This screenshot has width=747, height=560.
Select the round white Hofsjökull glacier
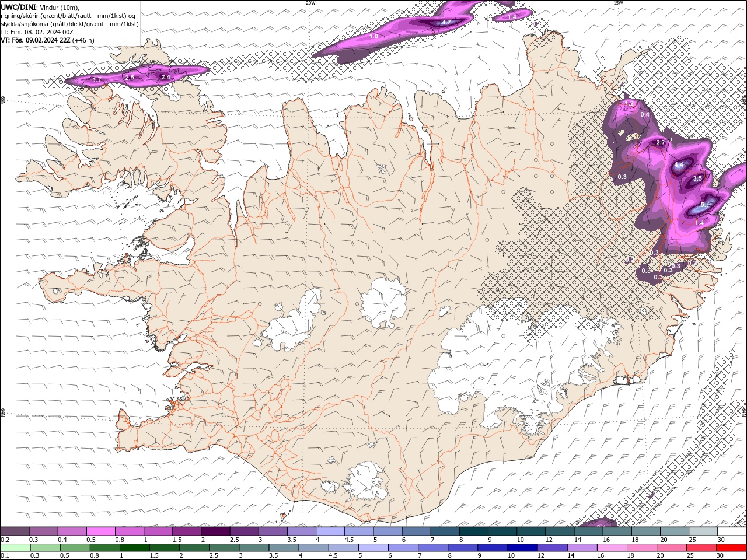383,302
